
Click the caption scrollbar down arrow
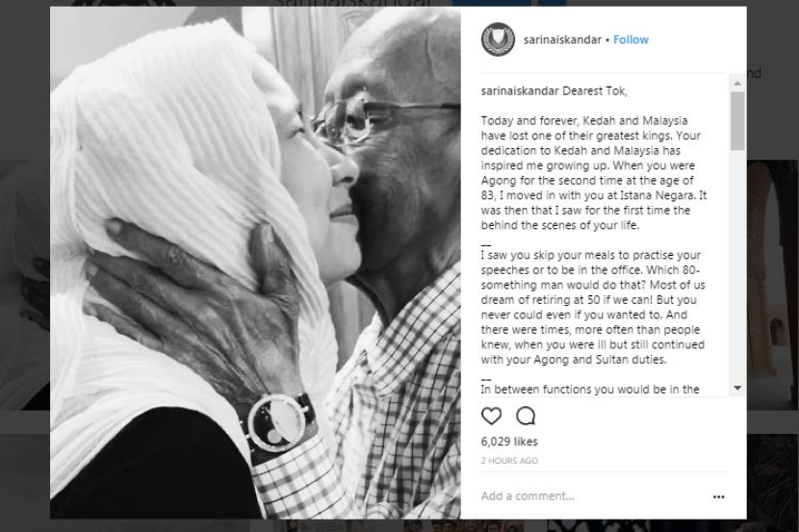[737, 388]
